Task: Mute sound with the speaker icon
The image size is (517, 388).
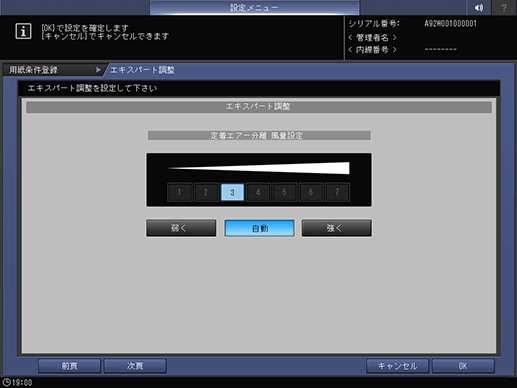Action: 479,7
